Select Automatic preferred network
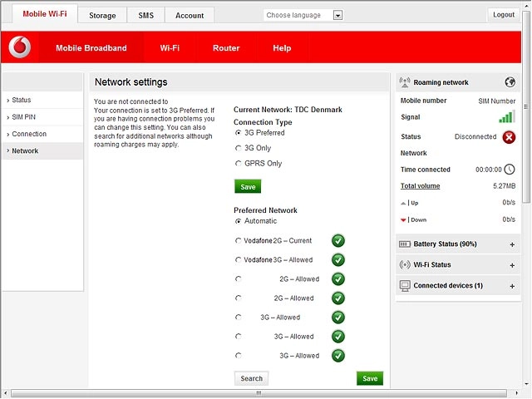The height and width of the screenshot is (399, 532). (x=239, y=221)
